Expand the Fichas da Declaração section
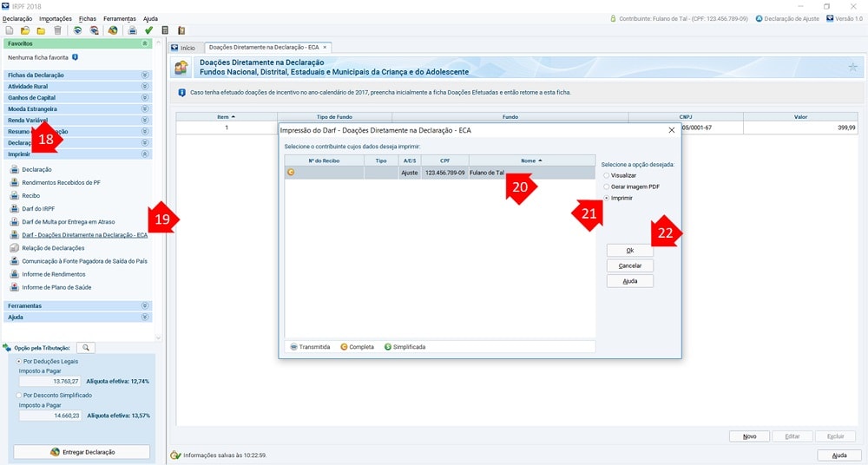Viewport: 868px width, 465px height. (145, 75)
